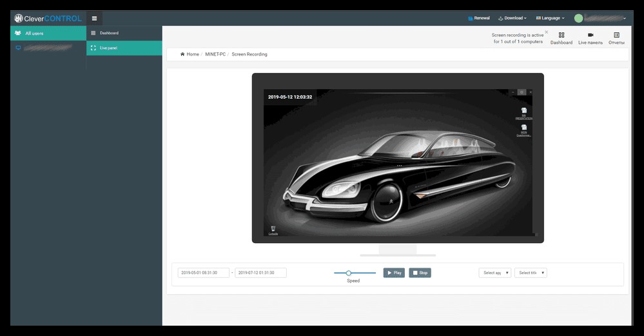Click the end date field
Screen dimensions: 644x336
260,273
